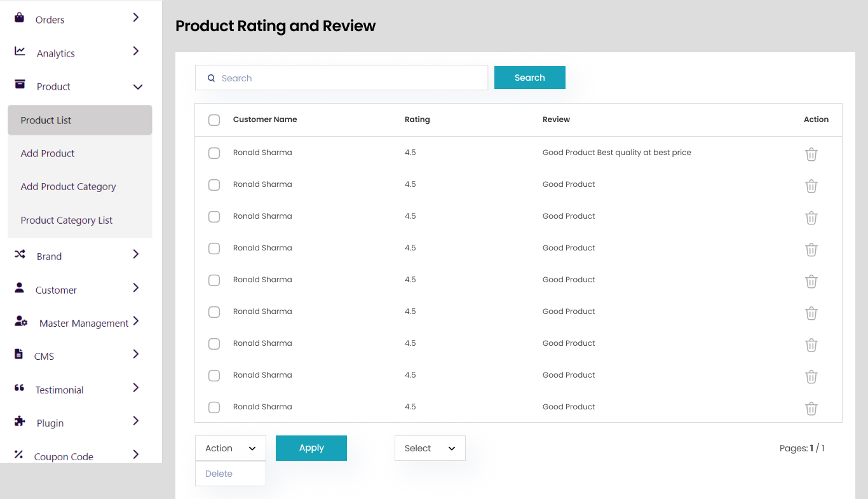Viewport: 868px width, 499px height.
Task: Click the Plugin puzzle piece icon
Action: tap(20, 421)
